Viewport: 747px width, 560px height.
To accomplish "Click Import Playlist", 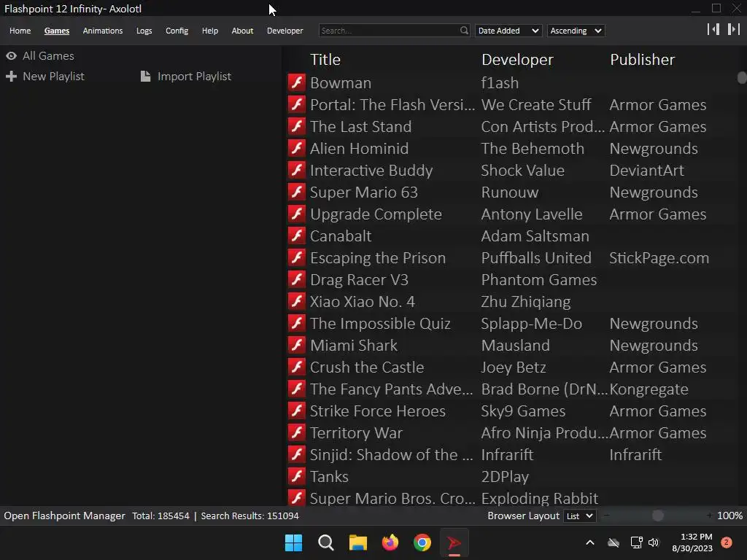I will coord(194,76).
